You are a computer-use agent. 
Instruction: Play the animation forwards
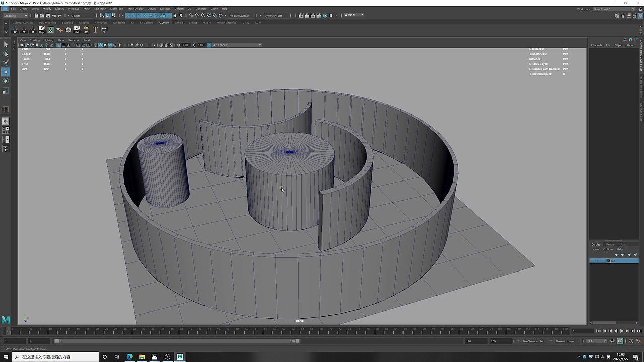pyautogui.click(x=622, y=331)
